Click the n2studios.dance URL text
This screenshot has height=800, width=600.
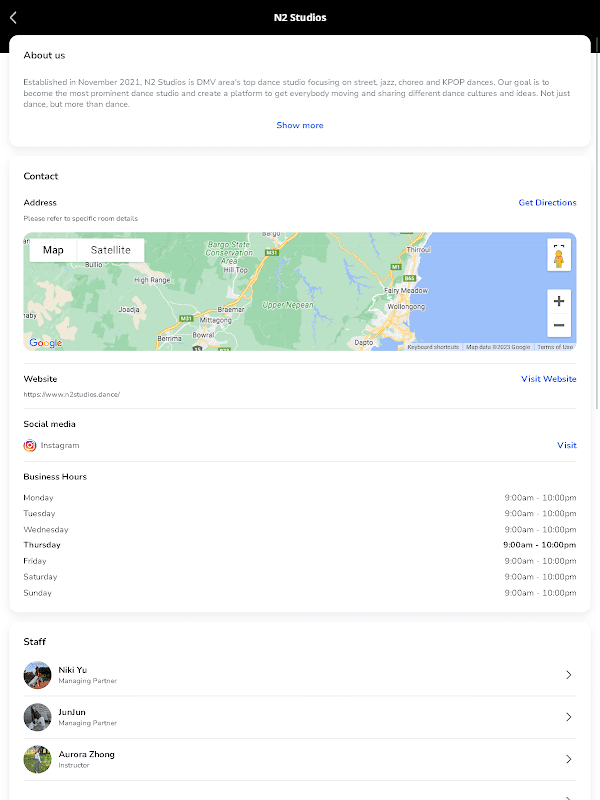click(71, 394)
